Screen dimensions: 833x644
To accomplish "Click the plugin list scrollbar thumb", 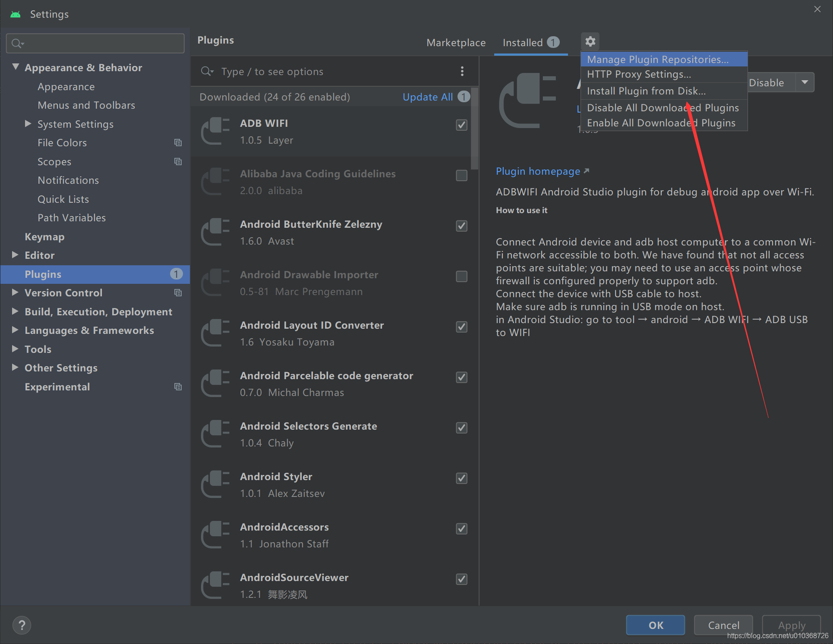I will click(474, 129).
